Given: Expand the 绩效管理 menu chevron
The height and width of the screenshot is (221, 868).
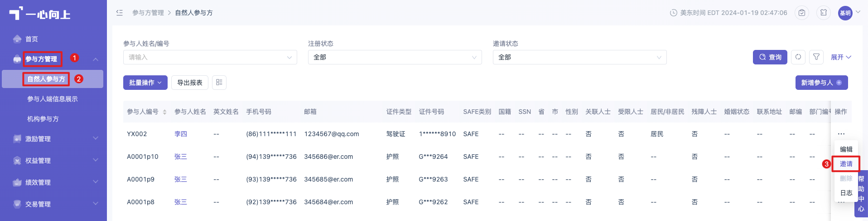Looking at the screenshot, I should (96, 182).
